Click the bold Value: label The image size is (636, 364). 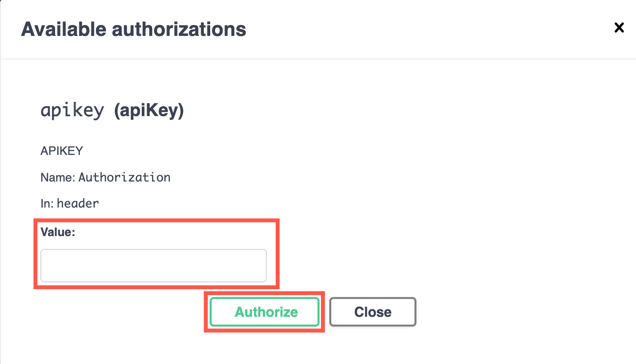tap(58, 232)
